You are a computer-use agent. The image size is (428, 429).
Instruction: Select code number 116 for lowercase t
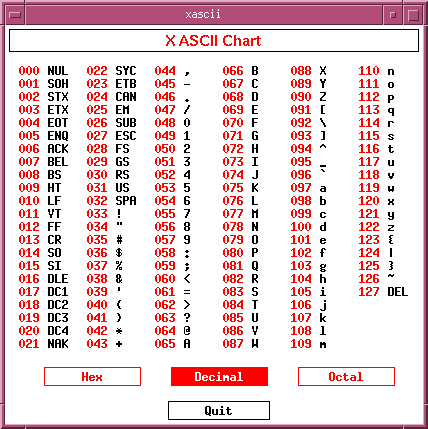pyautogui.click(x=369, y=149)
